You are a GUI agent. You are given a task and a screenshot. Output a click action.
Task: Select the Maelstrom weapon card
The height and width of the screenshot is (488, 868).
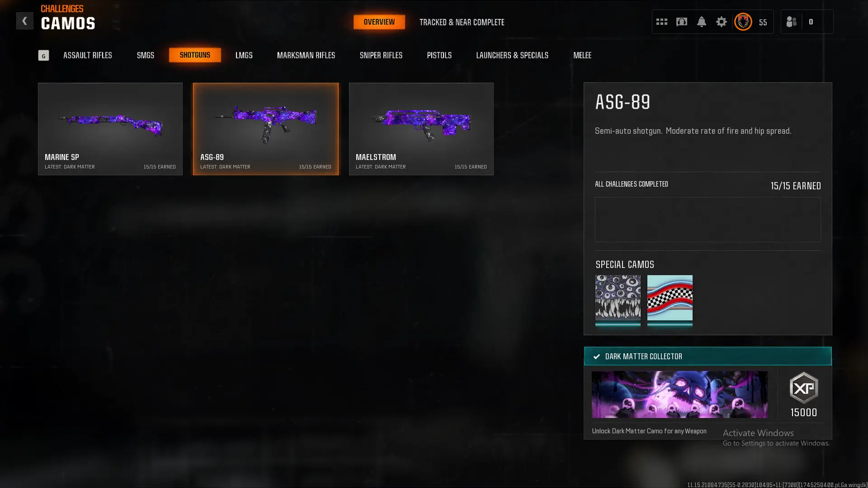pos(421,129)
